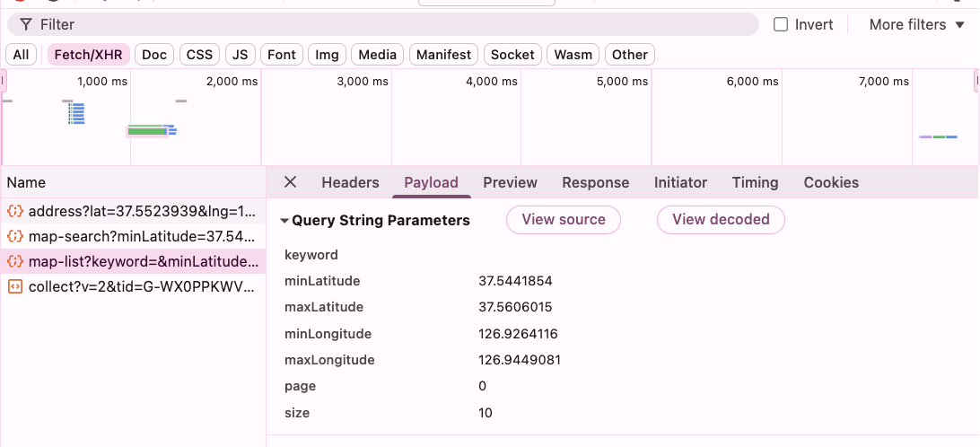This screenshot has height=447, width=980.
Task: Open the Timing tab
Action: tap(755, 182)
